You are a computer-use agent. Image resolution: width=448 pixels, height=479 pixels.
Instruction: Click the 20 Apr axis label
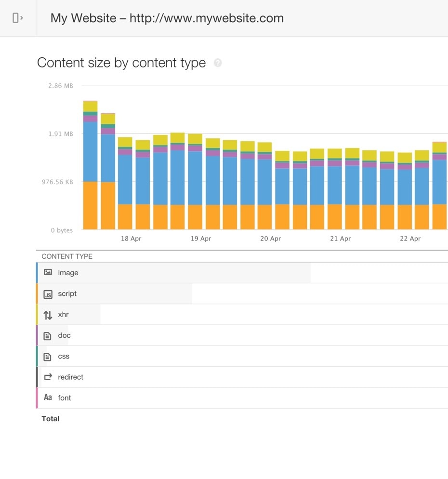tap(270, 239)
